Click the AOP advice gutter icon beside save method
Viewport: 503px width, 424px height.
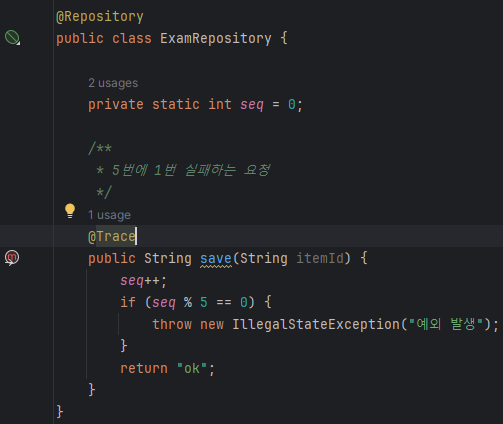[x=12, y=258]
